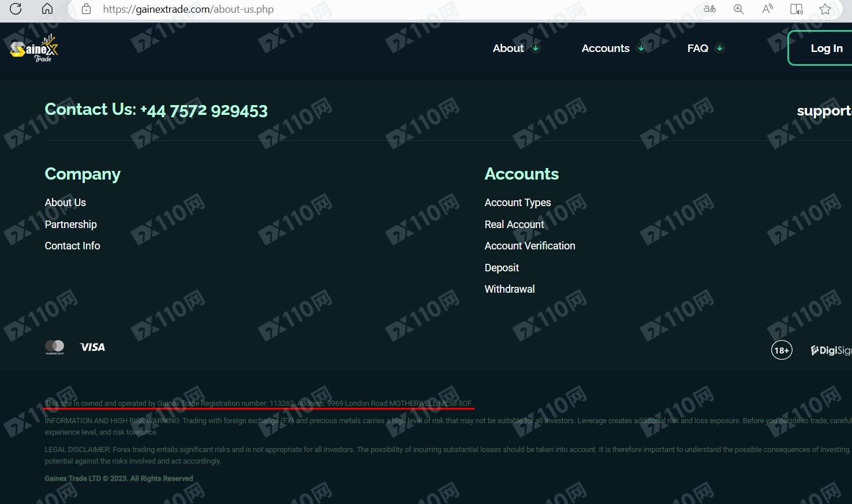Open the translate page icon
852x504 pixels.
tap(710, 9)
